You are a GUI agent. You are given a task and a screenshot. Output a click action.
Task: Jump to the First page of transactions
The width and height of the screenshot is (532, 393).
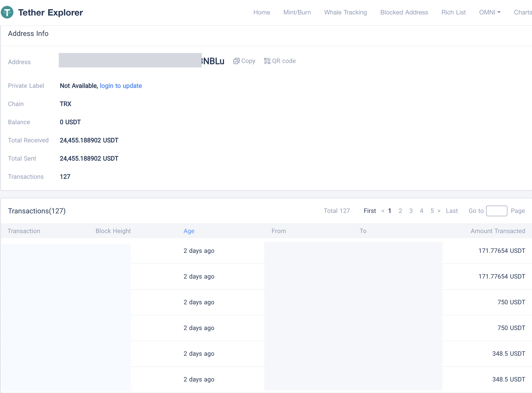click(370, 211)
